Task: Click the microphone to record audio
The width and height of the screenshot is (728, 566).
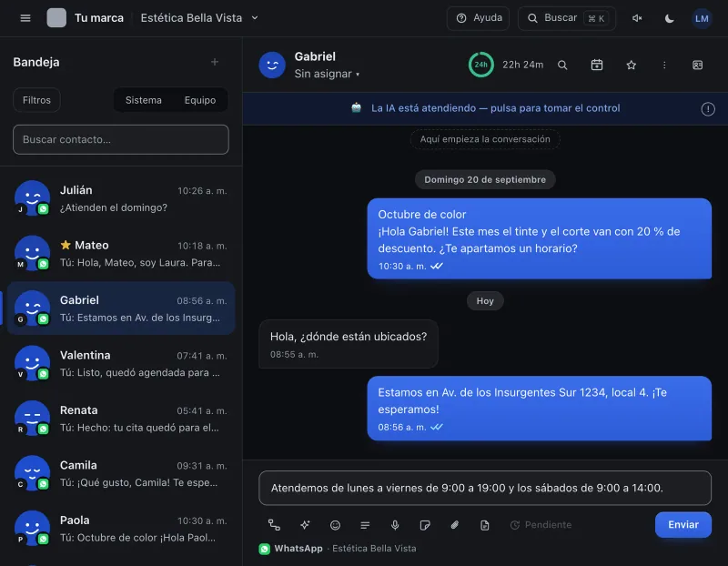Action: [395, 525]
